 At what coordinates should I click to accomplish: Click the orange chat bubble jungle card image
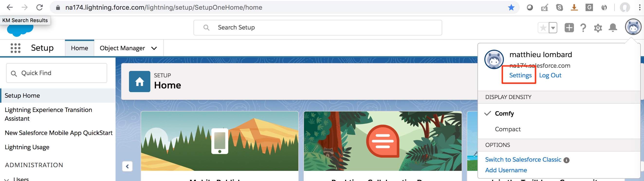pyautogui.click(x=383, y=141)
